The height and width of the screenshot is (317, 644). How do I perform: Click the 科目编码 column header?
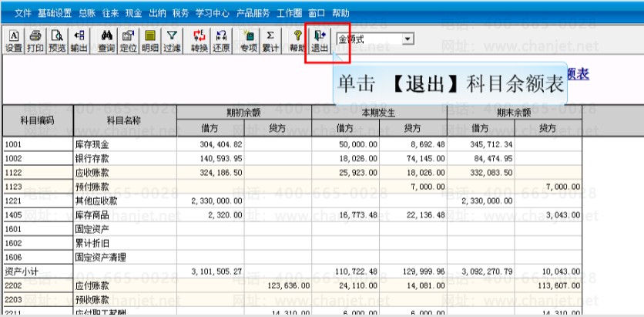point(38,120)
